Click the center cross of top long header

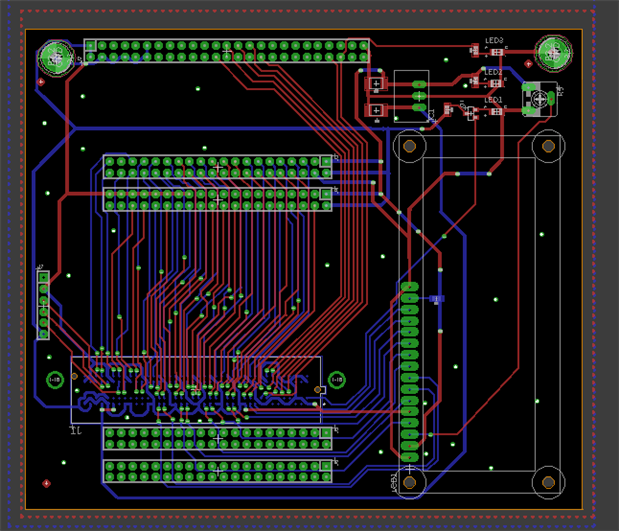227,51
